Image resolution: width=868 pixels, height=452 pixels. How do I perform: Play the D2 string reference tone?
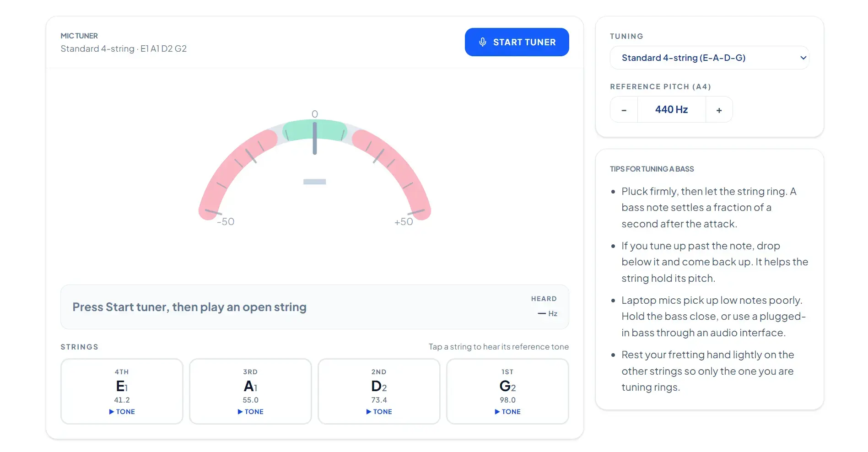[x=379, y=412]
